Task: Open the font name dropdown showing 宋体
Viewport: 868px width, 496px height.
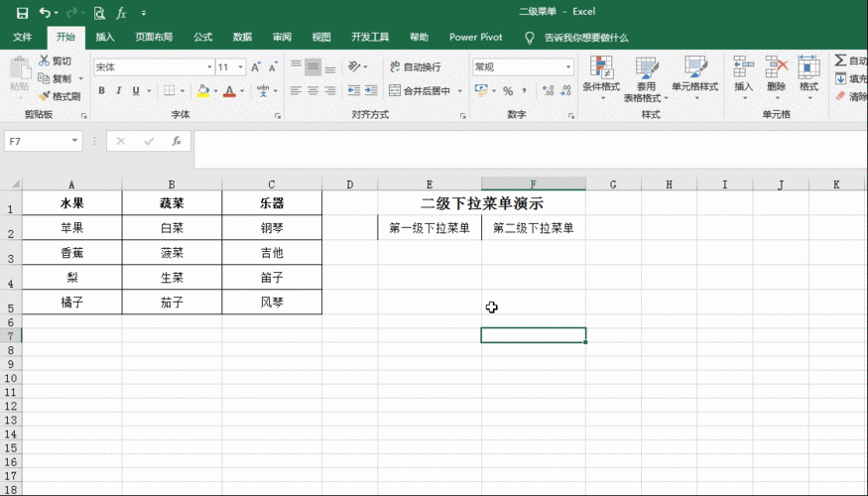Action: [209, 67]
